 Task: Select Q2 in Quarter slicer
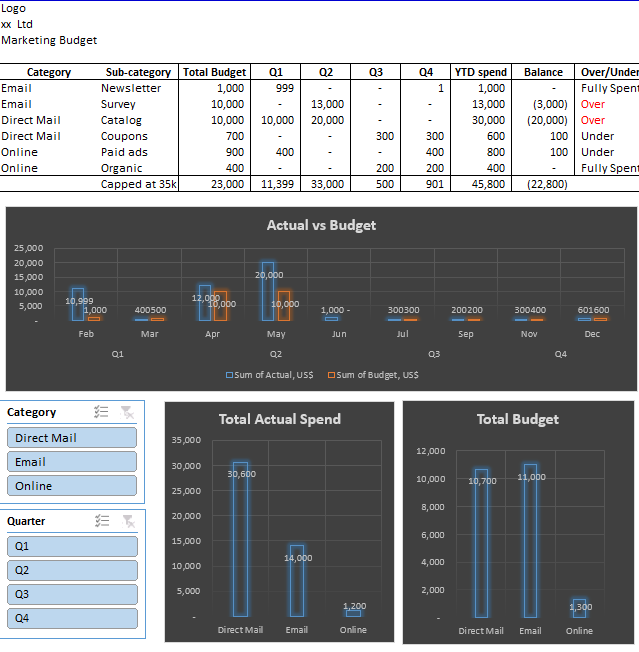[72, 570]
